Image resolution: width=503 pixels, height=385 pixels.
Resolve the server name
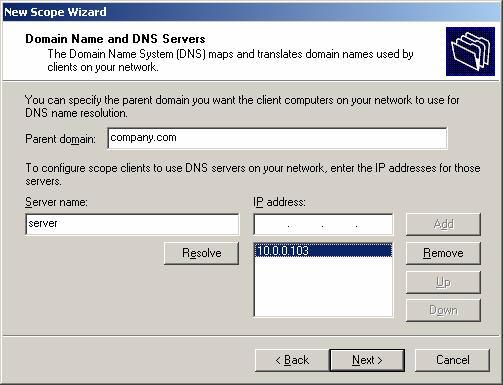click(x=201, y=253)
